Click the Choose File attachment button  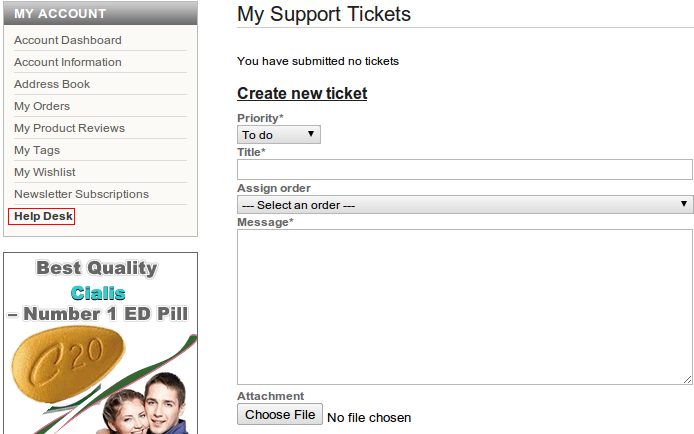click(280, 415)
